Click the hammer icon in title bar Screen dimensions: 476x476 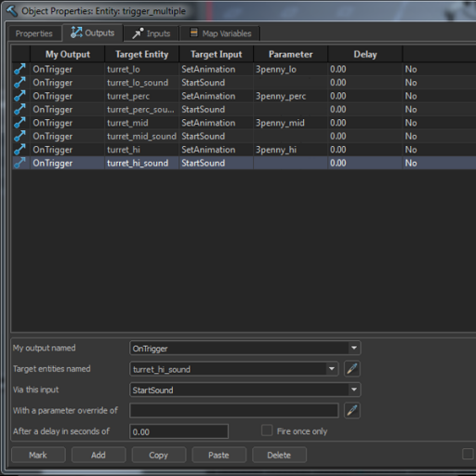(12, 11)
